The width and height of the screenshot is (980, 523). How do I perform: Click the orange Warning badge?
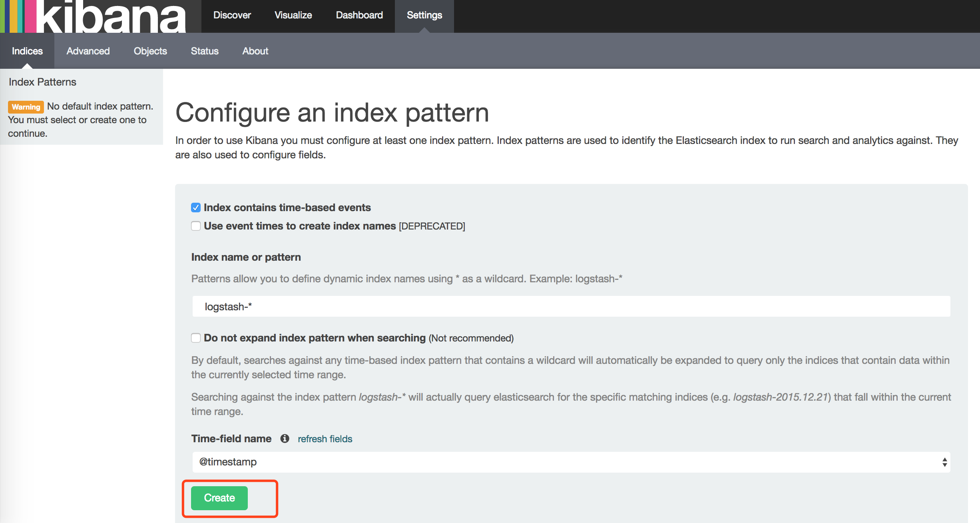[x=26, y=107]
